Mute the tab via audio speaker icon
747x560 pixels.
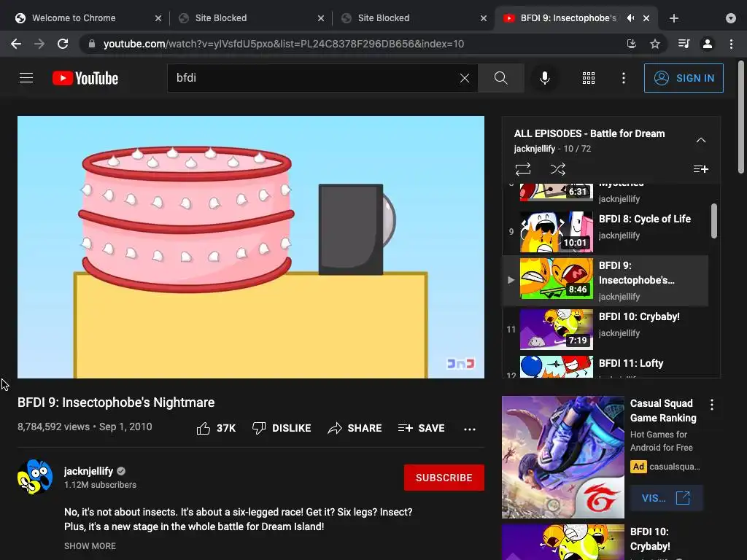pyautogui.click(x=630, y=18)
